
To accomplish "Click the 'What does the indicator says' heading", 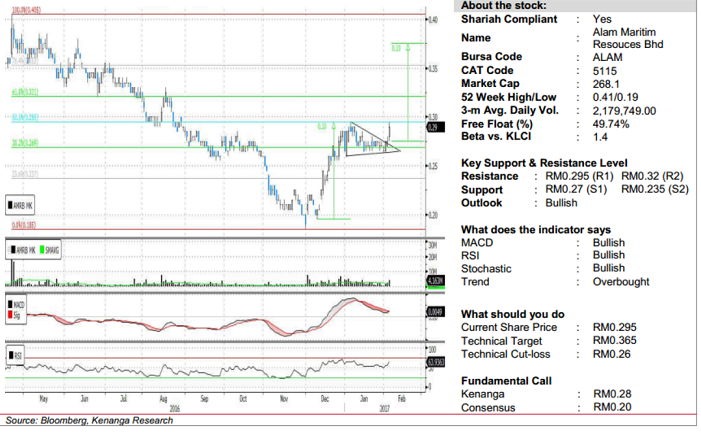I will pyautogui.click(x=536, y=230).
